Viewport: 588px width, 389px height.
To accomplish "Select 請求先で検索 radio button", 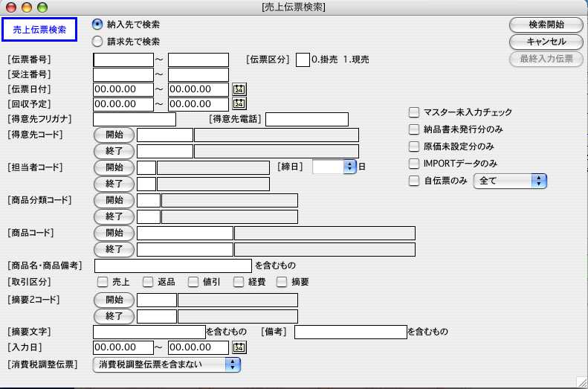I will [x=97, y=42].
